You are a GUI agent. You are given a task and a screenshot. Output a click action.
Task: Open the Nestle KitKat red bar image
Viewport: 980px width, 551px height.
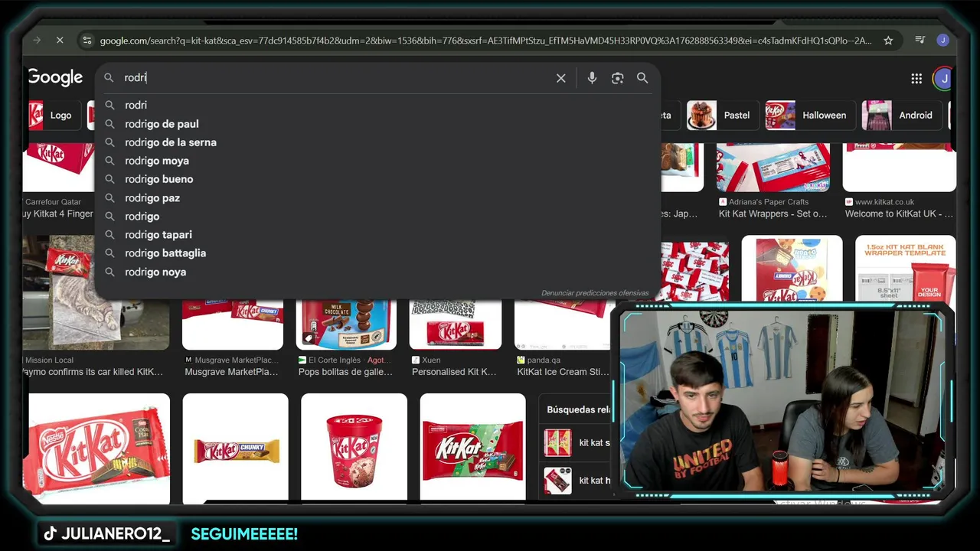tap(96, 448)
